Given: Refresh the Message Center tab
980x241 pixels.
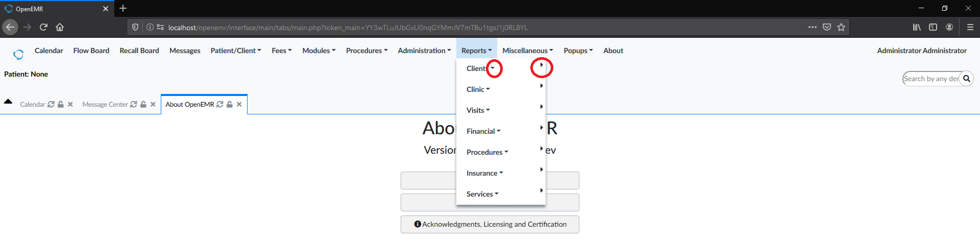Looking at the screenshot, I should [x=134, y=104].
